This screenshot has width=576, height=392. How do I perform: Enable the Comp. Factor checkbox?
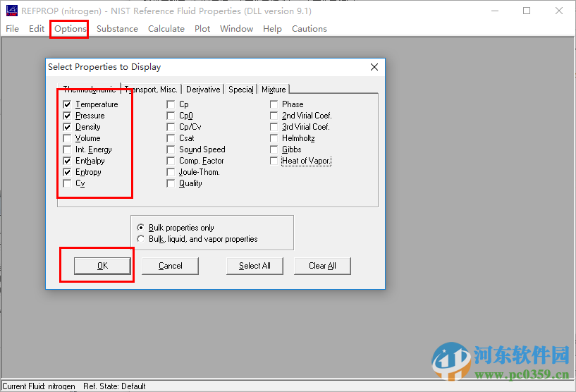(171, 161)
